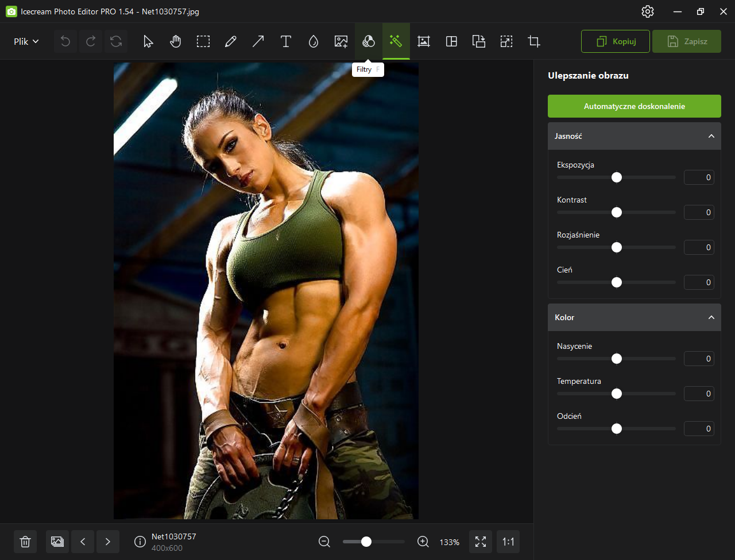Open the Plik file menu
The height and width of the screenshot is (560, 735).
tap(26, 41)
